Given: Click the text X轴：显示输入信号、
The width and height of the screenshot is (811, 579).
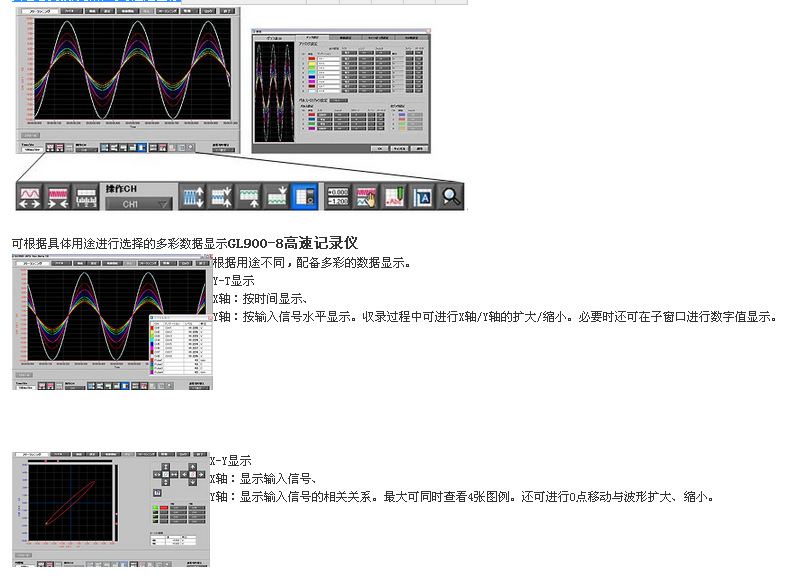Looking at the screenshot, I should 263,479.
